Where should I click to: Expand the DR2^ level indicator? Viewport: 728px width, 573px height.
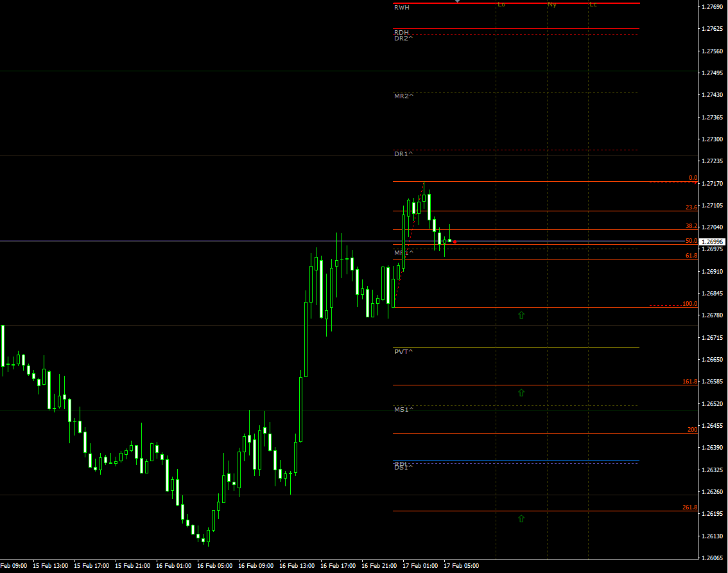(403, 39)
